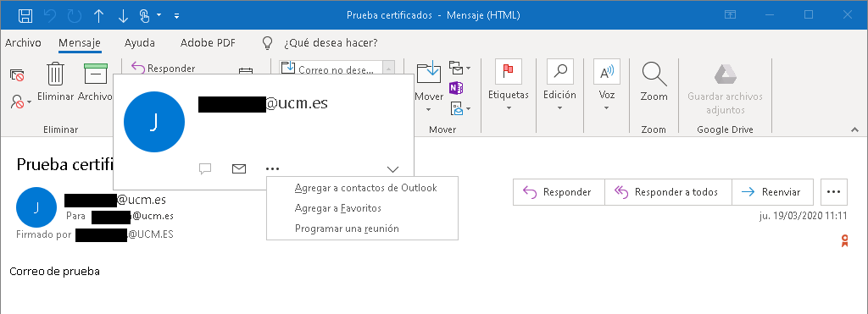Image resolution: width=868 pixels, height=314 pixels.
Task: Click the digital signature ribbon icon
Action: (x=844, y=240)
